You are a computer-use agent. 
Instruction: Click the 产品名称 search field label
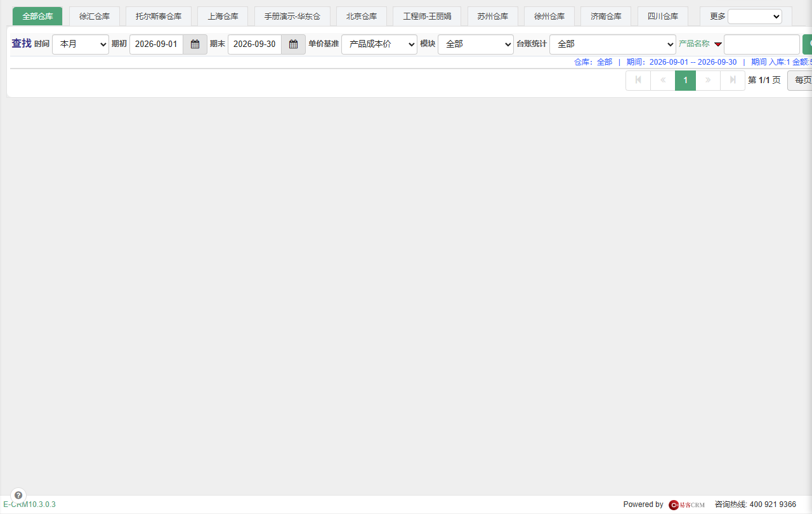[x=694, y=44]
